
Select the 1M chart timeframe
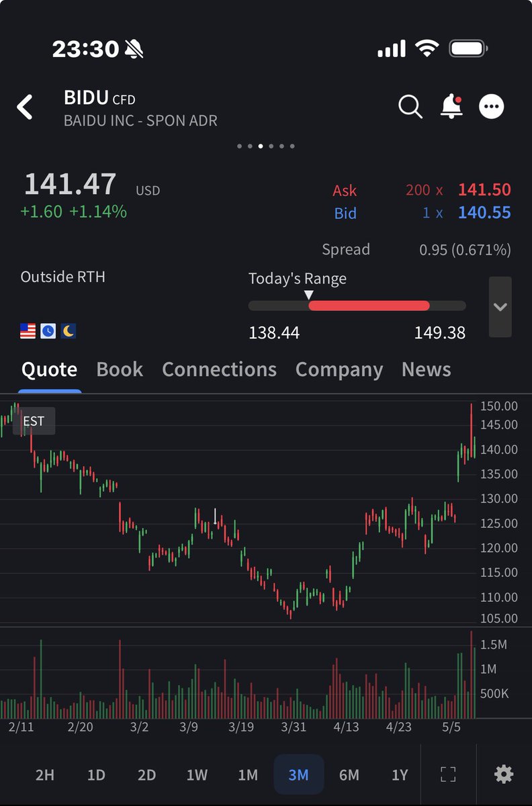(248, 775)
